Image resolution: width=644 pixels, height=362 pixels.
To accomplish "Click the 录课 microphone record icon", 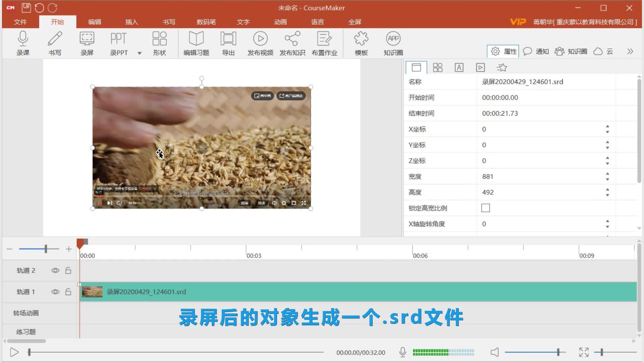I will click(x=23, y=43).
